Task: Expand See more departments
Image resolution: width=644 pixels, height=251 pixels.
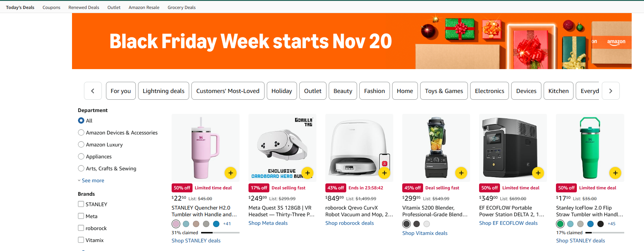Action: (93, 180)
